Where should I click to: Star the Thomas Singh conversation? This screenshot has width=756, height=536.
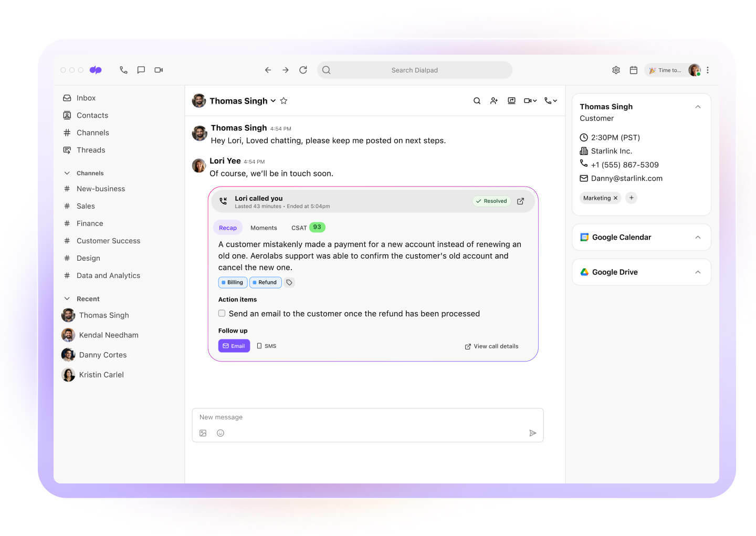(x=284, y=100)
